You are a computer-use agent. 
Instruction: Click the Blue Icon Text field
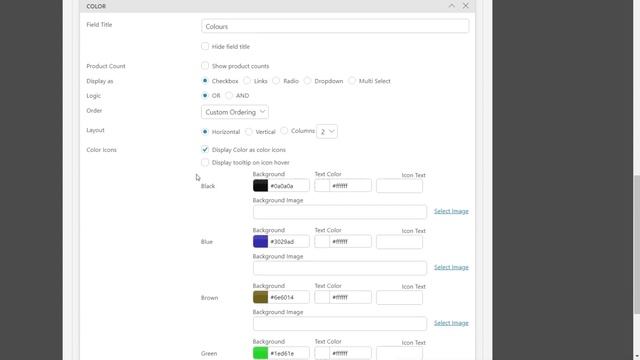click(x=399, y=242)
